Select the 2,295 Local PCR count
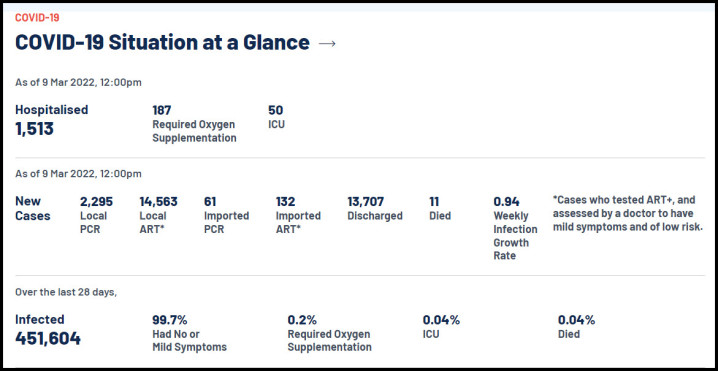This screenshot has height=371, width=718. click(x=96, y=215)
